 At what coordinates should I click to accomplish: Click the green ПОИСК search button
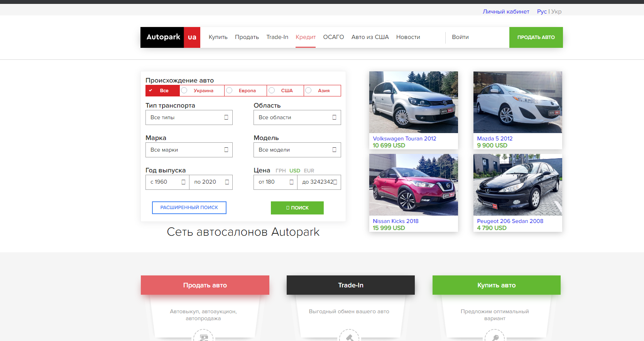point(297,208)
